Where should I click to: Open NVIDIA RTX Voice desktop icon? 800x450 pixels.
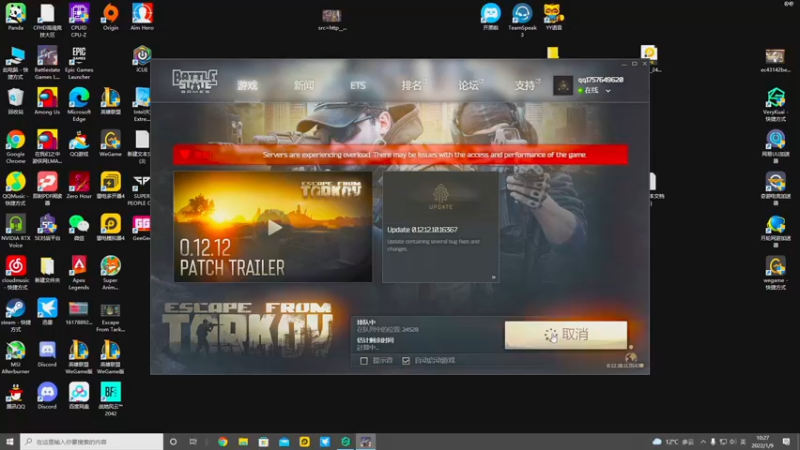(15, 231)
